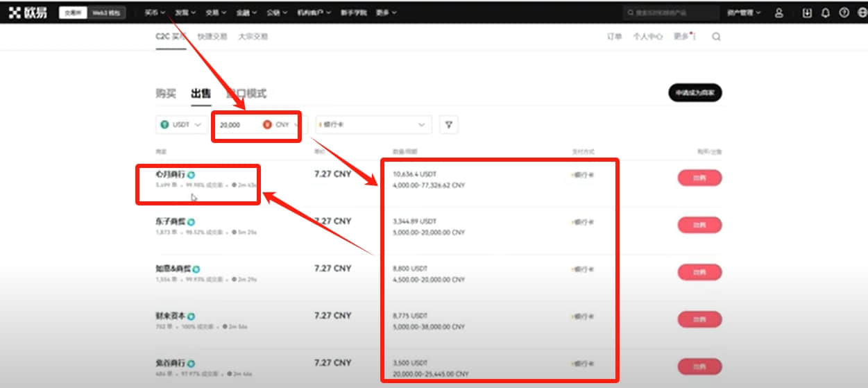Expand the top-bar 更多 menu
The image size is (868, 388).
coord(386,12)
